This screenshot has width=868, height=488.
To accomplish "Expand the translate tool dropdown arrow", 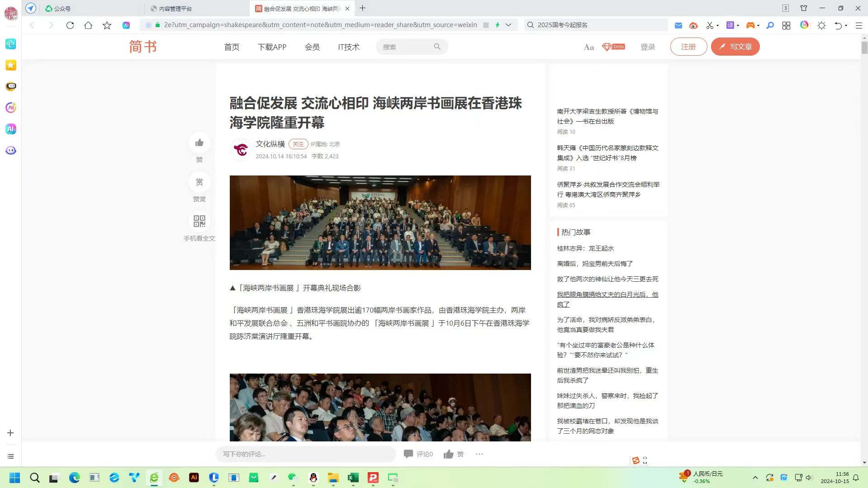I will [738, 26].
